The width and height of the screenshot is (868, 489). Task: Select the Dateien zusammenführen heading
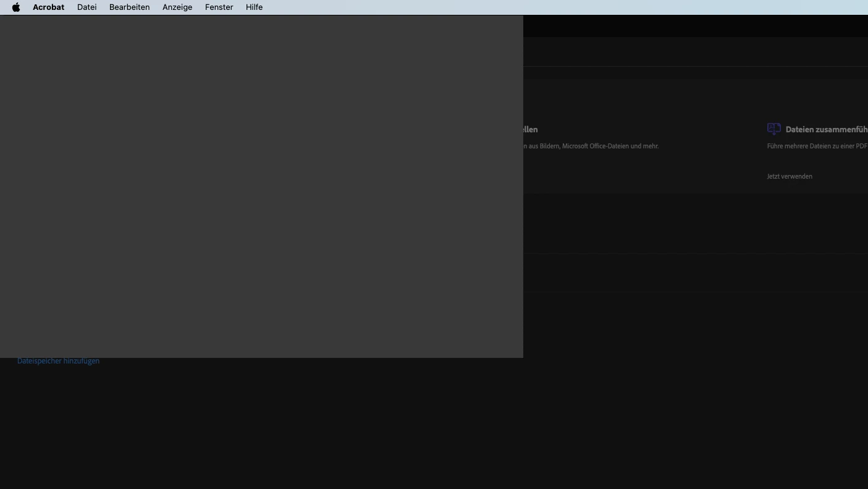827,129
